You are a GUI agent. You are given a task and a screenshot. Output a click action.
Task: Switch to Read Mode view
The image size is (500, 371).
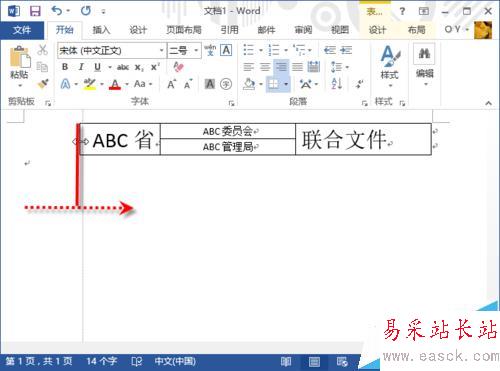pyautogui.click(x=286, y=362)
